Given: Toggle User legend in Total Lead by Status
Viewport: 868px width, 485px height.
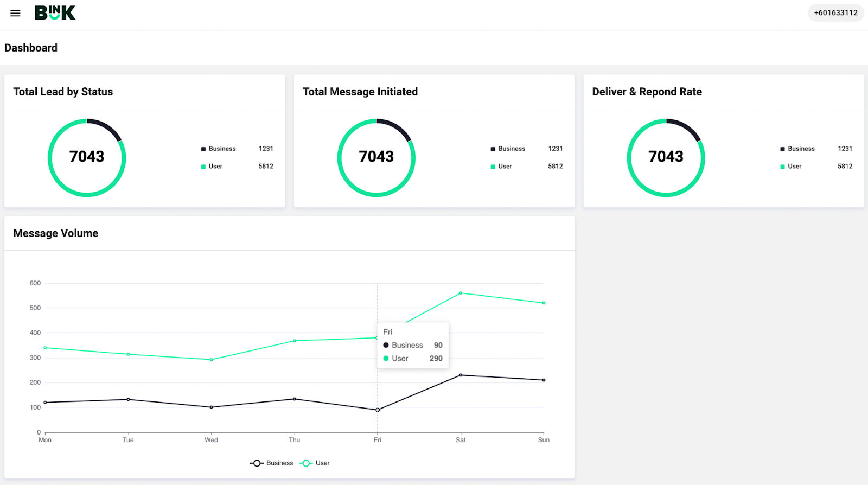Looking at the screenshot, I should (x=212, y=167).
